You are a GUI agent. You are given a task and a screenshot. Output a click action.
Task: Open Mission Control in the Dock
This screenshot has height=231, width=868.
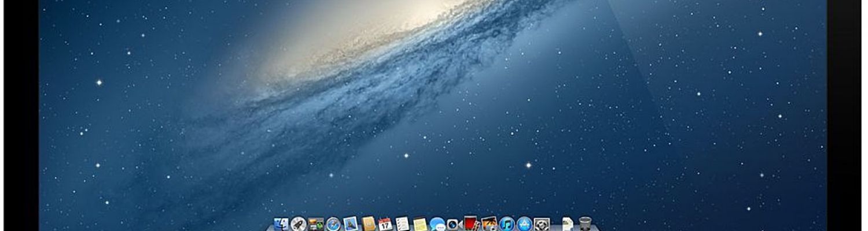point(316,224)
